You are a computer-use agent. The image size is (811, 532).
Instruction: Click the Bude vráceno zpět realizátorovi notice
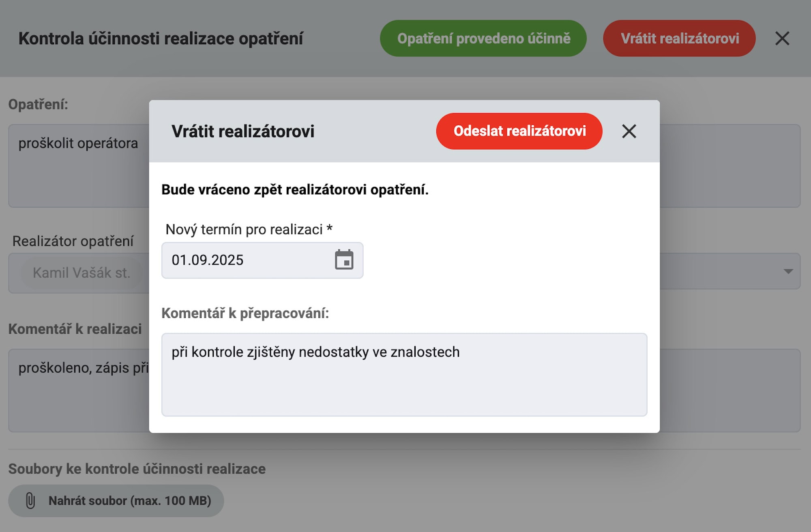(295, 190)
